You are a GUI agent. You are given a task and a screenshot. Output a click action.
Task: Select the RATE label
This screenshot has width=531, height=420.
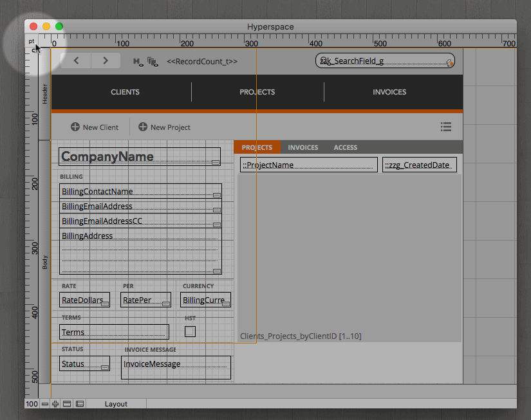[69, 286]
